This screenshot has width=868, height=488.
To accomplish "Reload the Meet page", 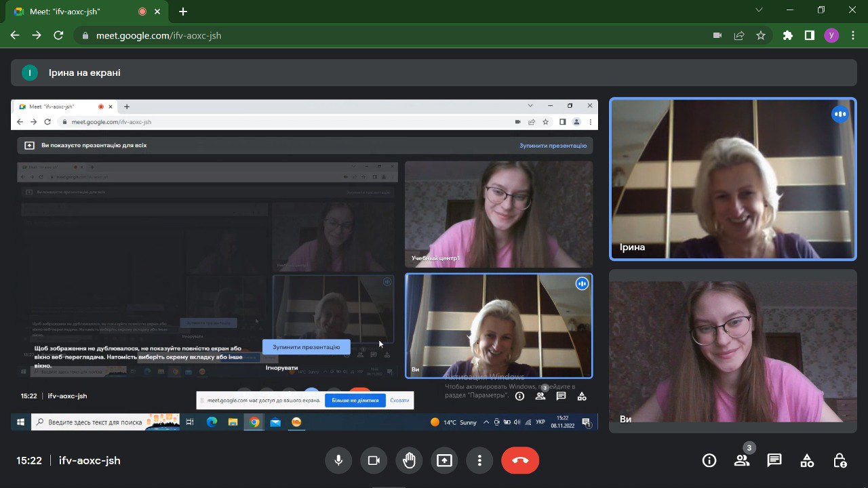I will point(58,36).
